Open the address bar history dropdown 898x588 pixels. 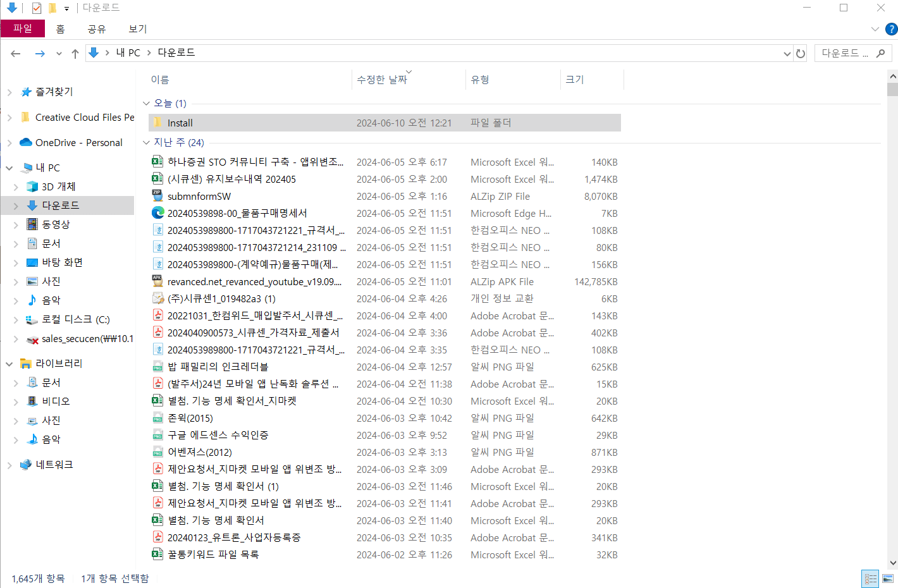(787, 54)
